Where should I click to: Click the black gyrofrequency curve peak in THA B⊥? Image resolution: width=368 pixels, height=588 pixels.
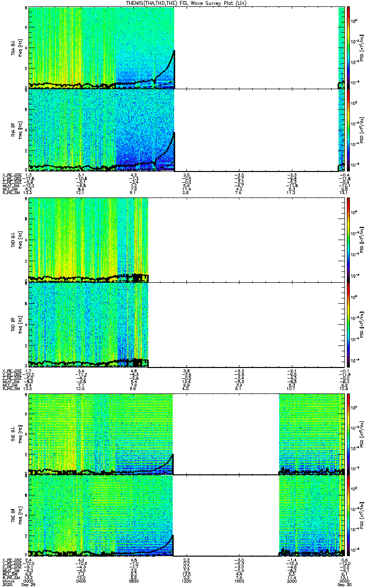tap(174, 51)
